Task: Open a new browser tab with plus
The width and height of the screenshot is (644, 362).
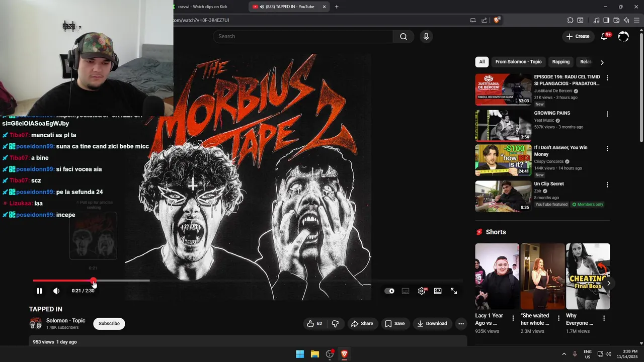Action: pos(337,7)
